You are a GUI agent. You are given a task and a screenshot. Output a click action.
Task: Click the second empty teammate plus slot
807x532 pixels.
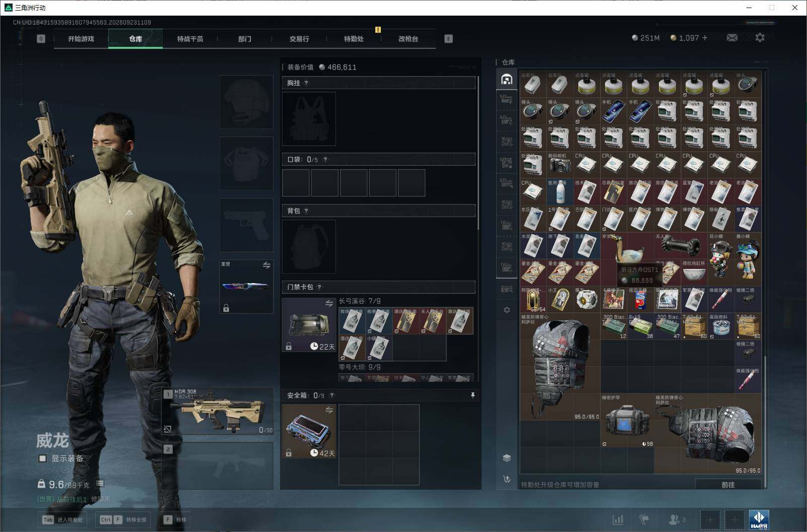pyautogui.click(x=734, y=519)
